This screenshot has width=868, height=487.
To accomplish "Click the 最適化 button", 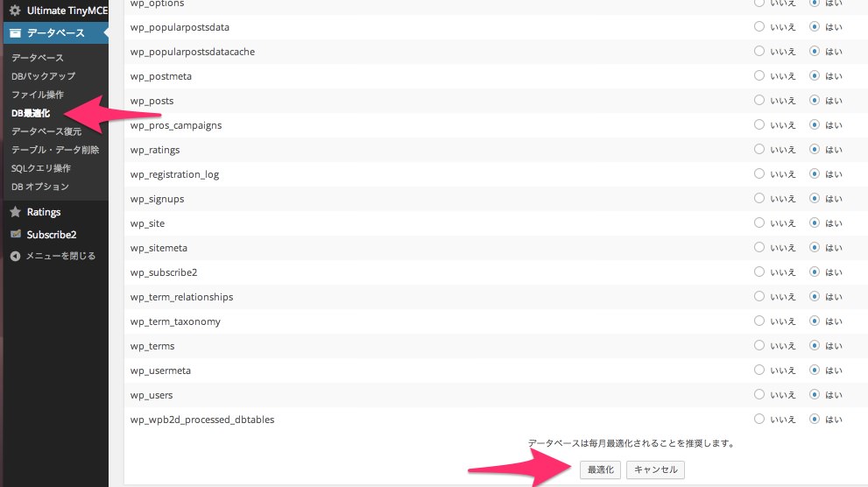I will [x=601, y=469].
